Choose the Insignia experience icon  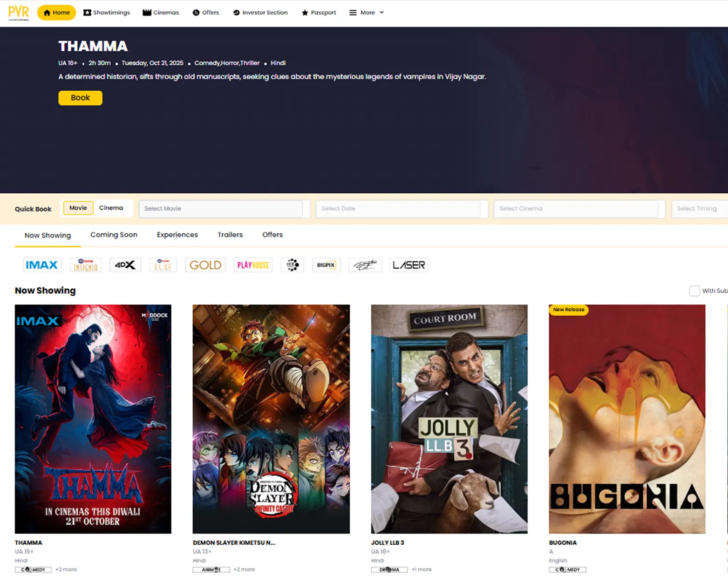click(86, 265)
